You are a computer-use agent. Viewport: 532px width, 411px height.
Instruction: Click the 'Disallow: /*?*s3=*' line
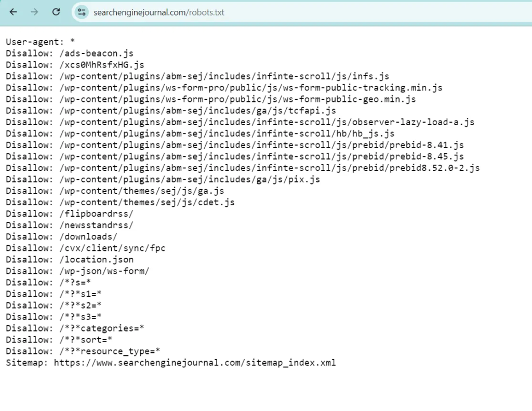coord(54,317)
